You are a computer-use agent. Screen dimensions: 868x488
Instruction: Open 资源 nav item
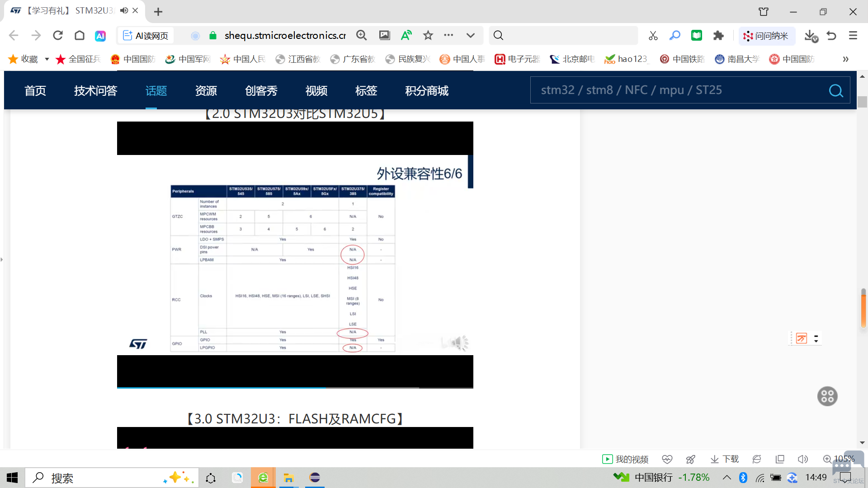206,91
